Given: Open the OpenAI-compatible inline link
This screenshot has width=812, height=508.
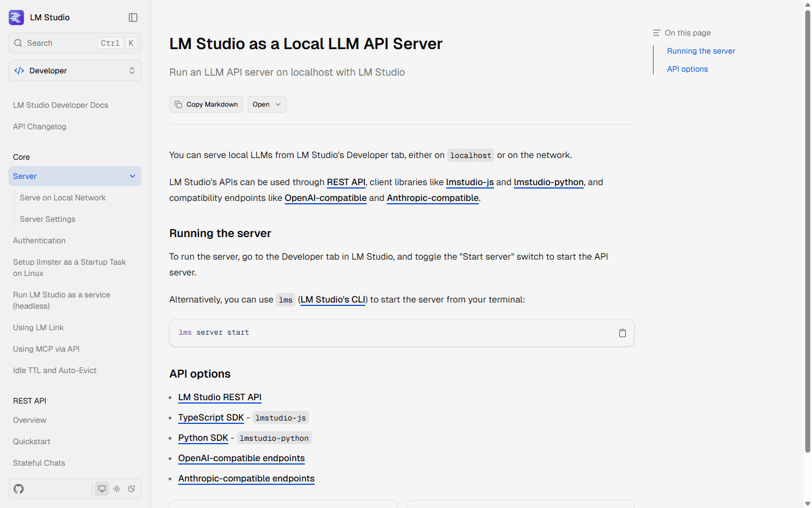Looking at the screenshot, I should click(x=325, y=198).
